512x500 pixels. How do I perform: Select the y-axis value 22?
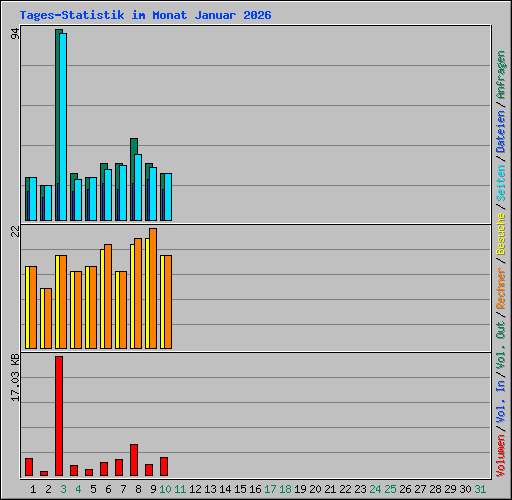(15, 231)
